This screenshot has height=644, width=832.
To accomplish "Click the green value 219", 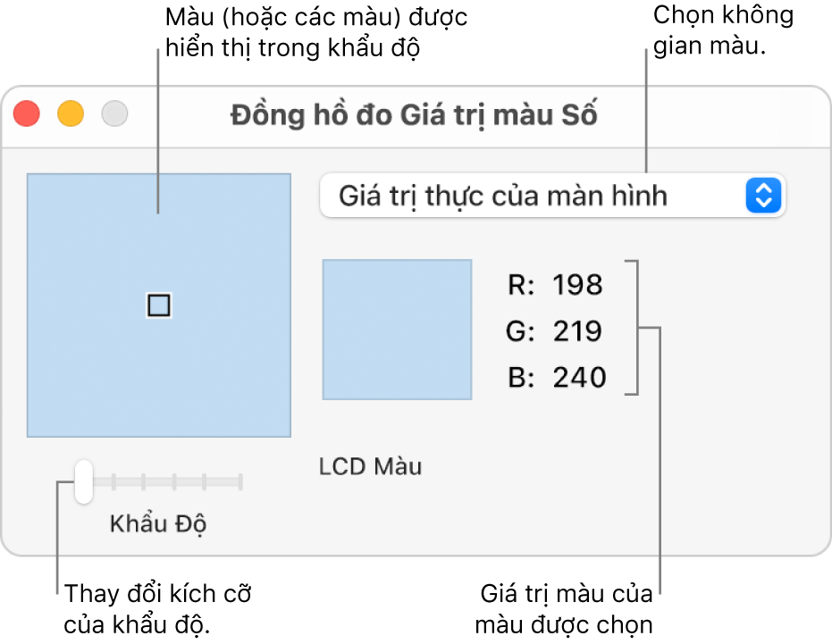I will (578, 332).
